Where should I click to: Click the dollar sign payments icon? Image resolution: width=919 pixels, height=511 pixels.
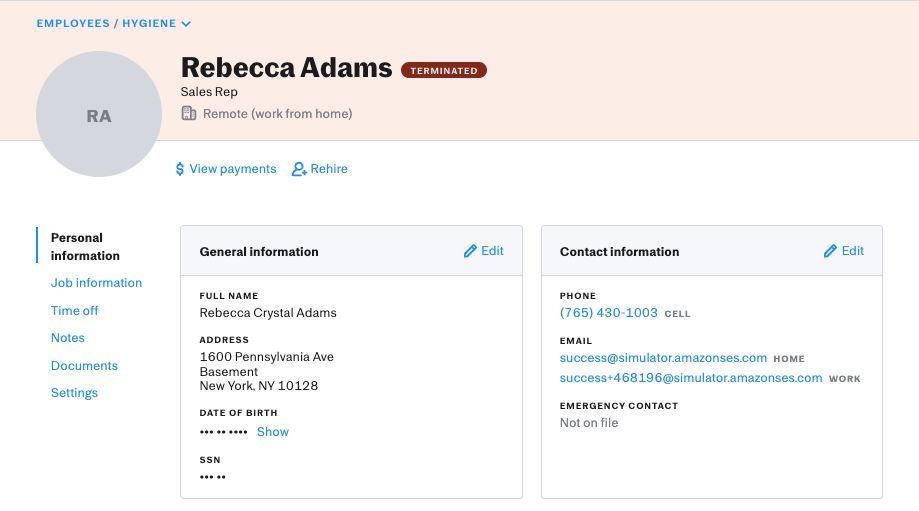pyautogui.click(x=180, y=169)
